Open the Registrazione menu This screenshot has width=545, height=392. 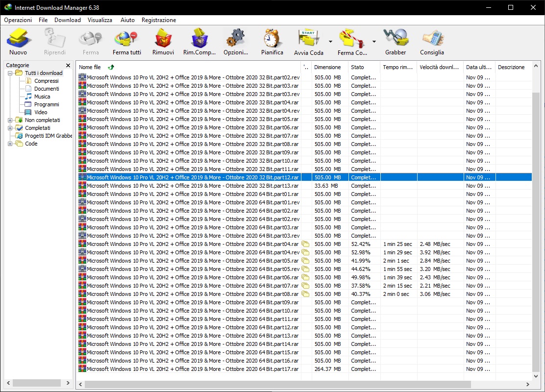[158, 20]
